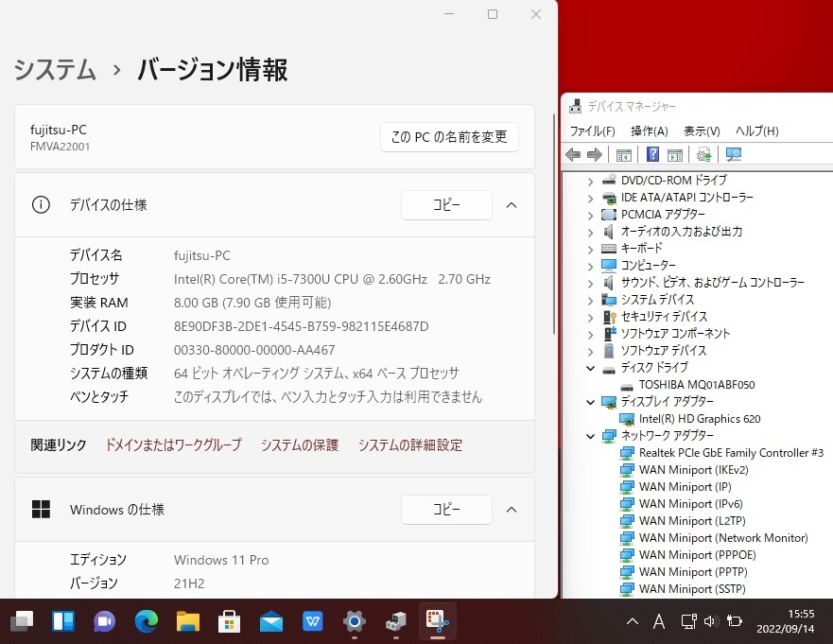Click the action pane toolbar icon next to Help
The width and height of the screenshot is (833, 644).
675,155
